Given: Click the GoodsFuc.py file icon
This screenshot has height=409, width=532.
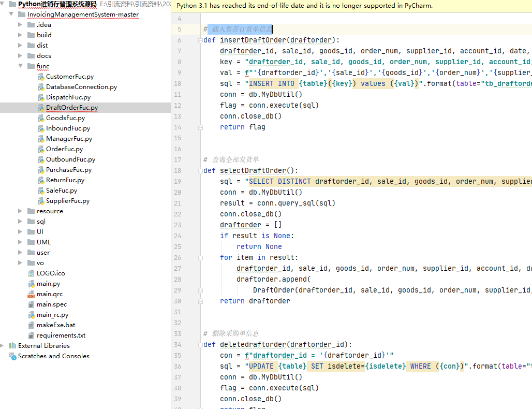Looking at the screenshot, I should click(x=41, y=118).
